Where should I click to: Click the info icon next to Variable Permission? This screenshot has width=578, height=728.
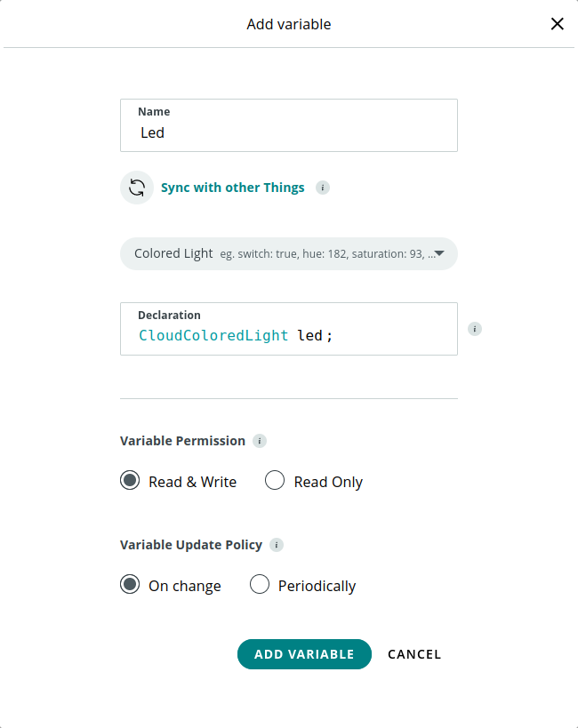(259, 440)
